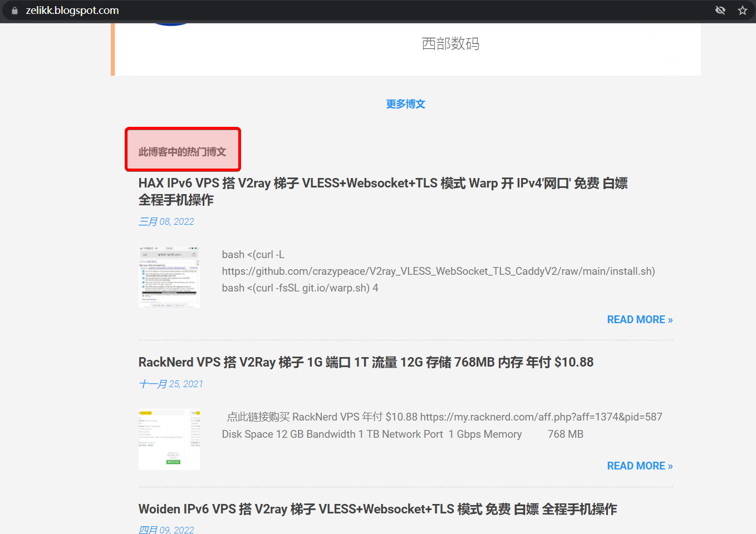Open the RackNerd VPS $10.88 article title
This screenshot has width=756, height=534.
[365, 362]
